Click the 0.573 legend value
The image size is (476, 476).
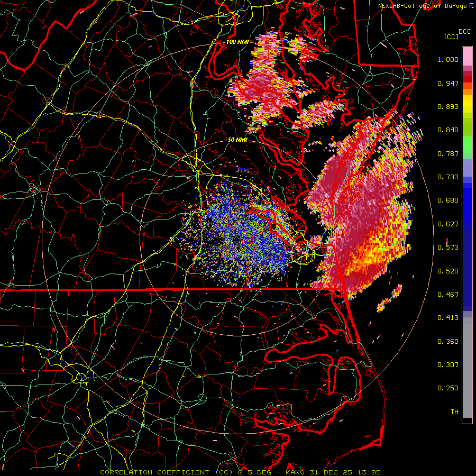pos(448,248)
